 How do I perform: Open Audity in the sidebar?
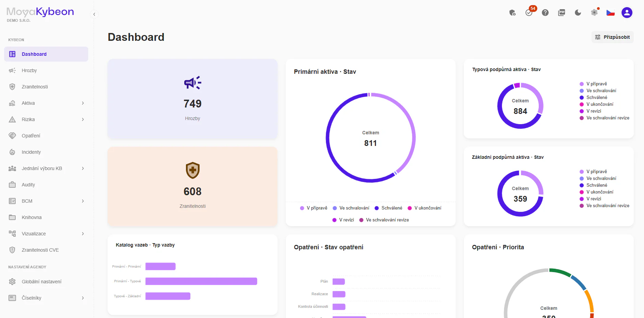click(x=46, y=185)
